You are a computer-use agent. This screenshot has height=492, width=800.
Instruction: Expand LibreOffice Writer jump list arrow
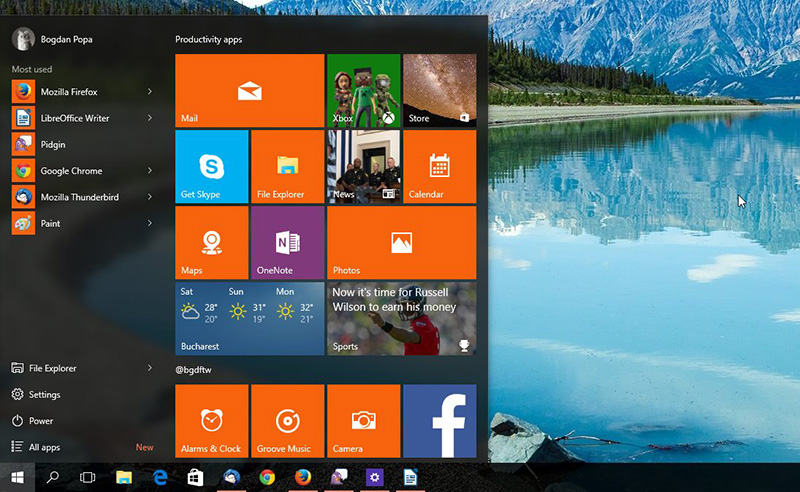(x=150, y=118)
